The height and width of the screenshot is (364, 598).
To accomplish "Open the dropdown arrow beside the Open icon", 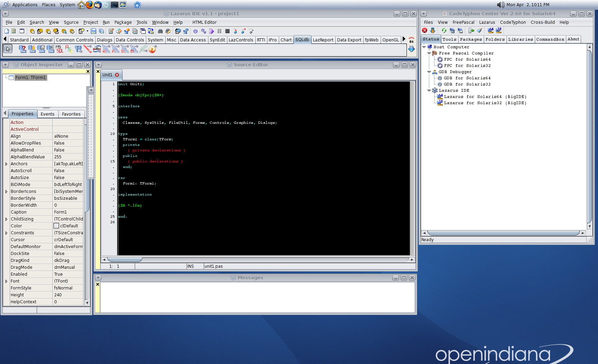I will [x=87, y=31].
